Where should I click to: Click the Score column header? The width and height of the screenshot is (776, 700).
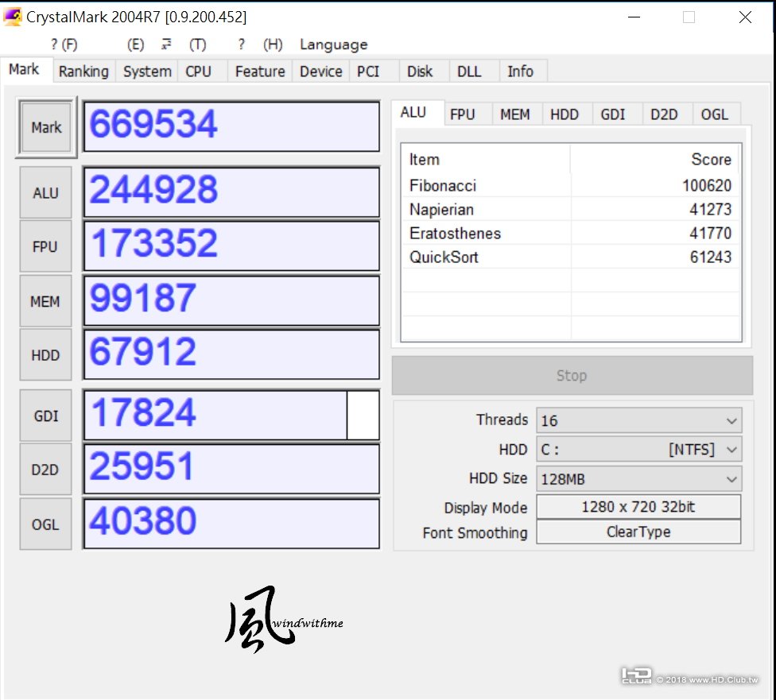[x=655, y=159]
